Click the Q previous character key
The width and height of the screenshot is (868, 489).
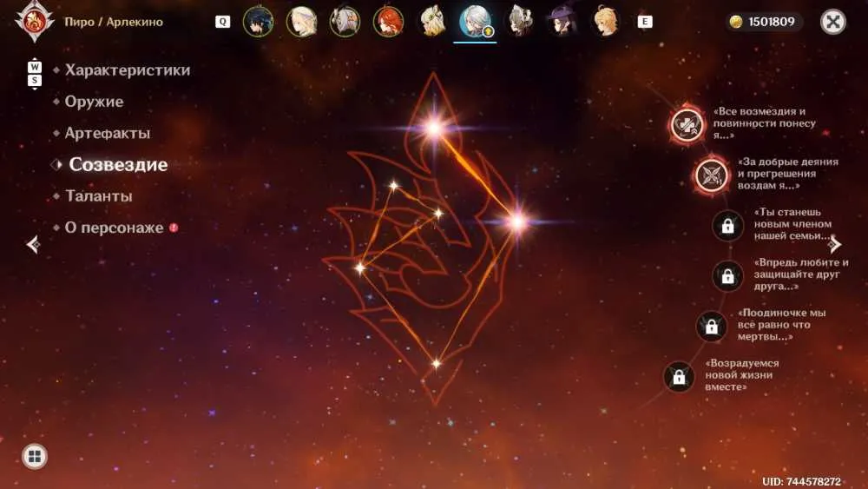point(222,22)
